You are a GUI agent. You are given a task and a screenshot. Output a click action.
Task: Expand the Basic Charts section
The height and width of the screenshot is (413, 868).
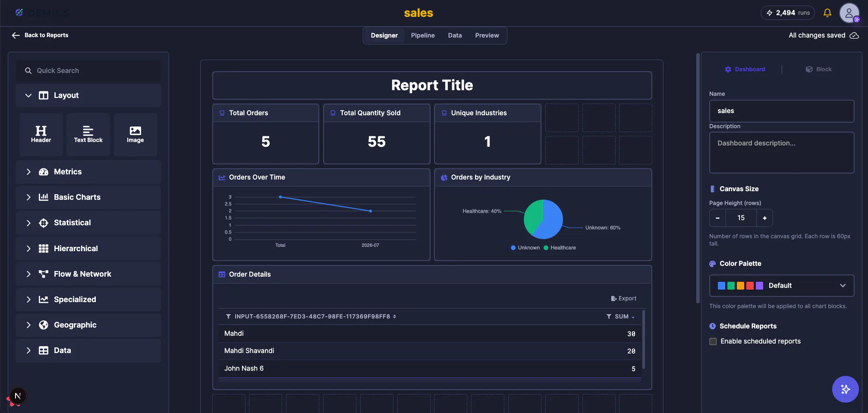click(x=88, y=197)
